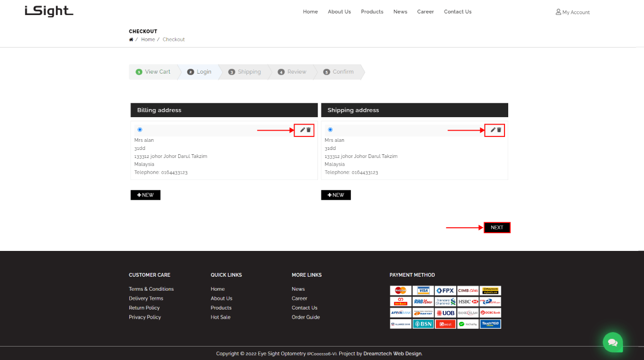Click the Public Bank ebank logo

[491, 302]
